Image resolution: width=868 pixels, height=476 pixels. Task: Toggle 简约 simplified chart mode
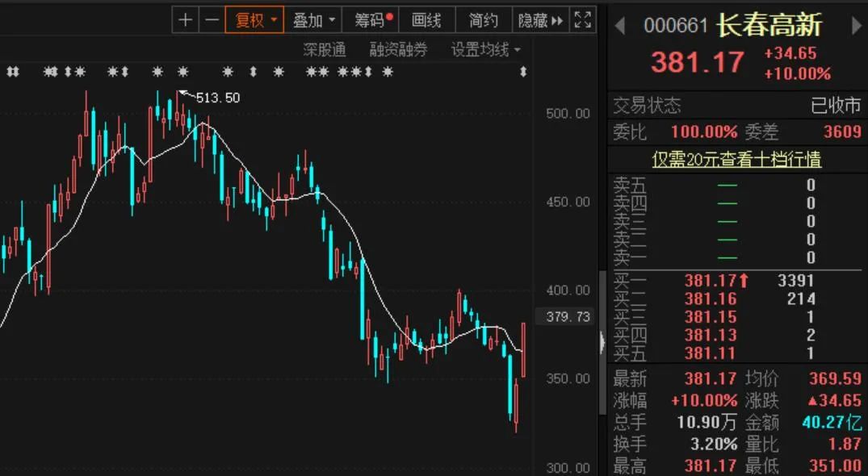(483, 19)
